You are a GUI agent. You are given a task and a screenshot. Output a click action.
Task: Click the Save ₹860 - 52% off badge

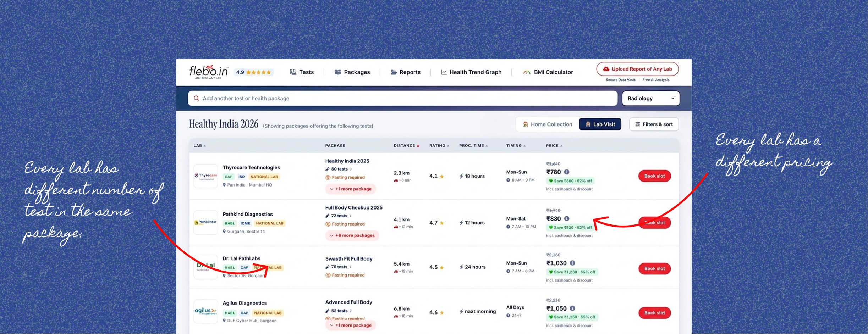pyautogui.click(x=570, y=181)
